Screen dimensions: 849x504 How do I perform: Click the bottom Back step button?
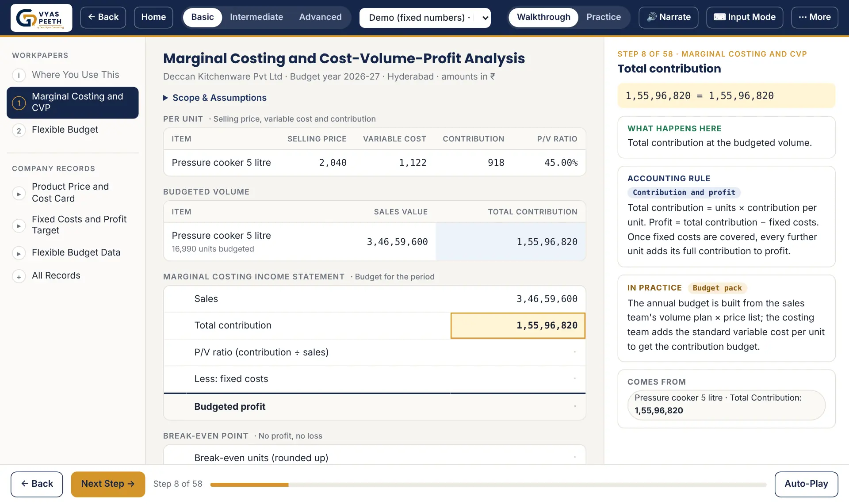tap(37, 484)
